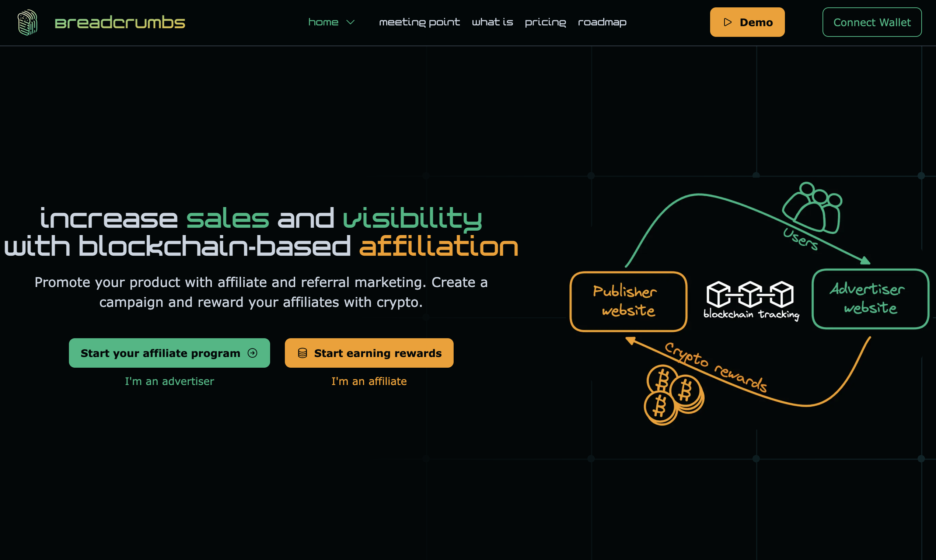936x560 pixels.
Task: Navigate to pricing
Action: pyautogui.click(x=545, y=22)
